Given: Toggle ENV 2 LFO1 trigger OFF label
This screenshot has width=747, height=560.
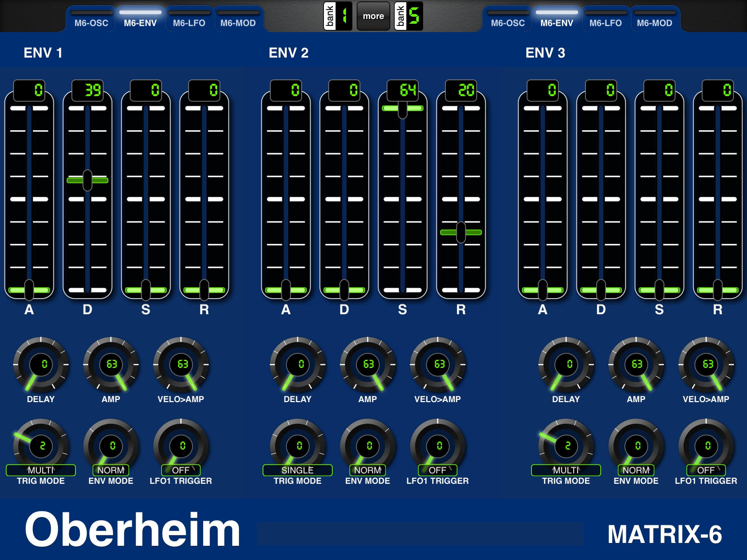Looking at the screenshot, I should [438, 470].
